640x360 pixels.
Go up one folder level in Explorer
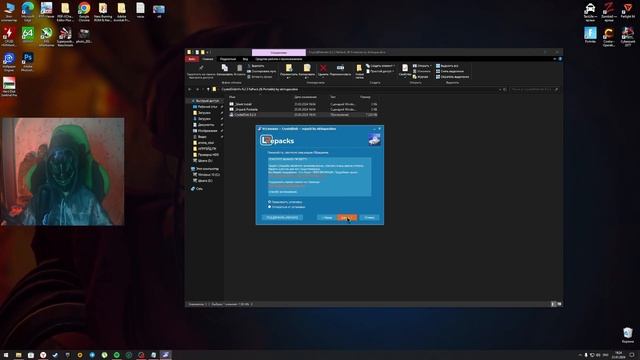(208, 89)
